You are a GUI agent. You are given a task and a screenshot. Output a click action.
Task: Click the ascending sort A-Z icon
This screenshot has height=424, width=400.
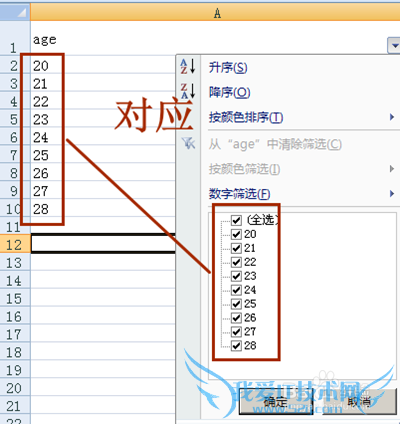188,66
